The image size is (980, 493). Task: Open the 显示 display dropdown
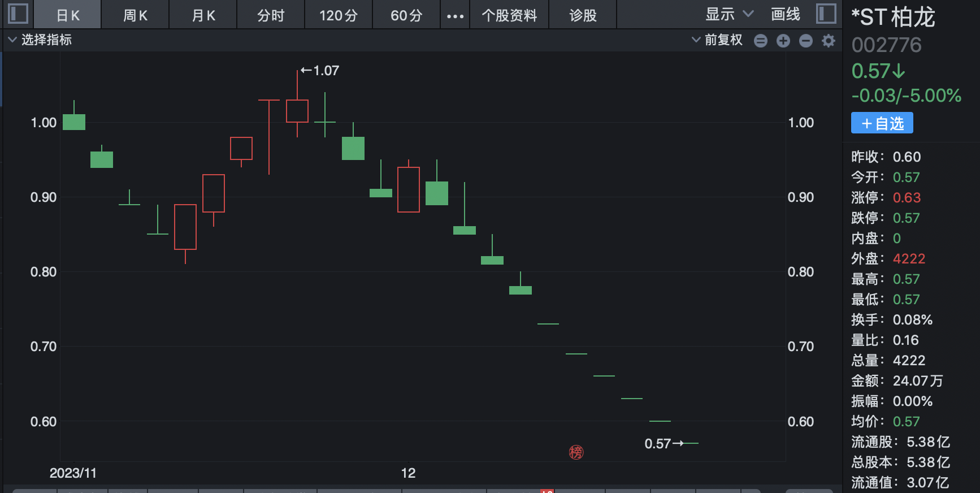[x=729, y=14]
